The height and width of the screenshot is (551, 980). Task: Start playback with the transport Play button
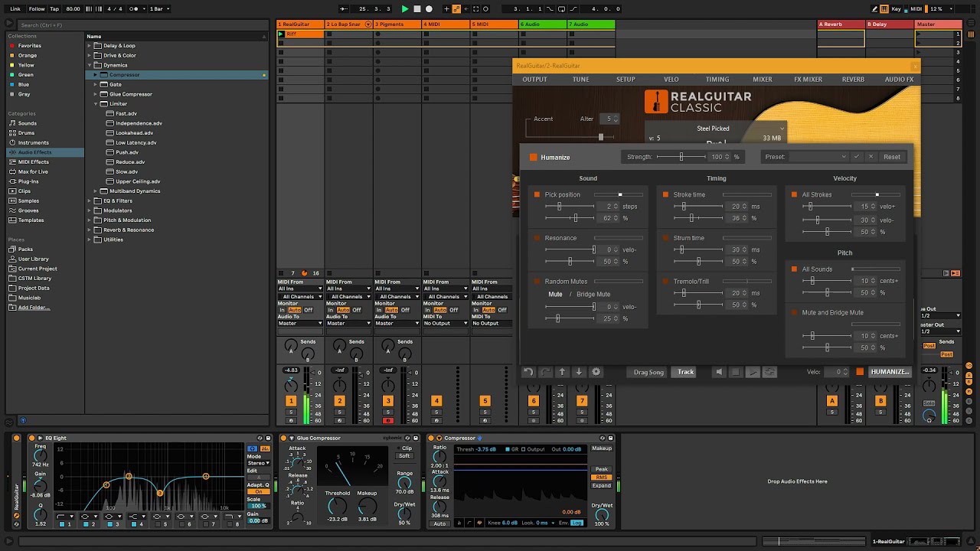pos(405,9)
